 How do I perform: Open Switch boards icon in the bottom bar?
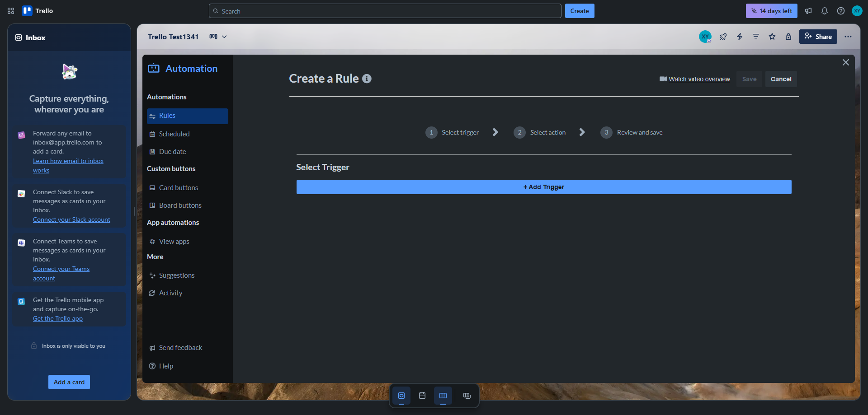click(x=467, y=396)
